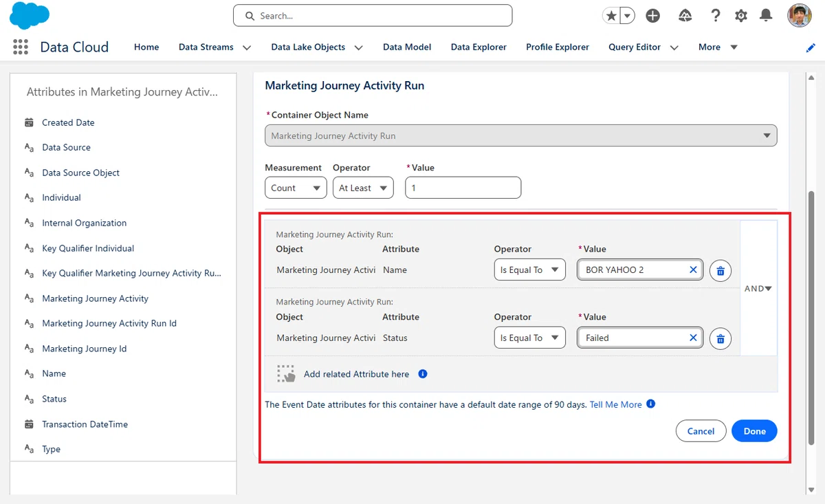Click the Transaction DateTime calendar icon

click(x=29, y=424)
